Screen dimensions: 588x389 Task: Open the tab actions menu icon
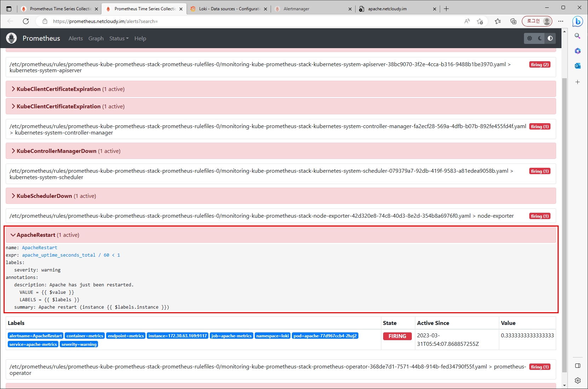[x=9, y=9]
